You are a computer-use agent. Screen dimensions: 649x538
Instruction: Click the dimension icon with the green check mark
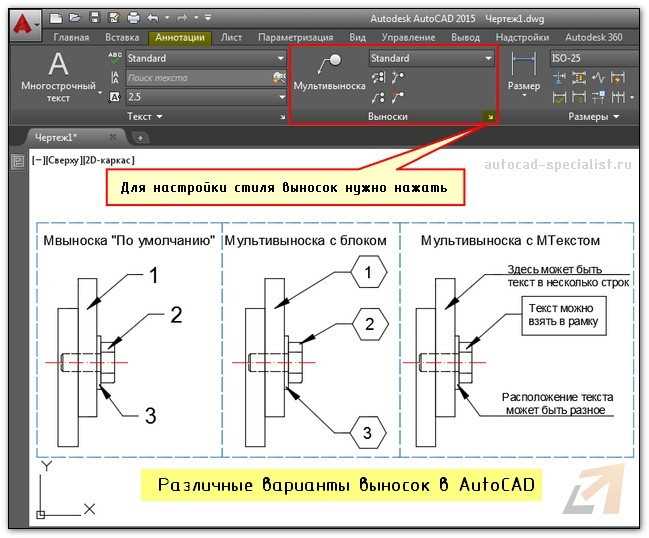coord(559,98)
